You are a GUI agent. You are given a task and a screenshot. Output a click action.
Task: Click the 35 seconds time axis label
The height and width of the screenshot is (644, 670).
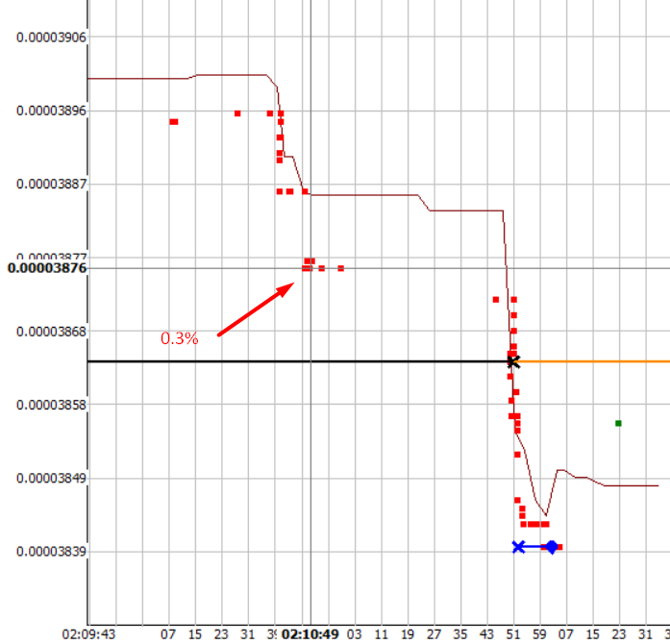(460, 634)
